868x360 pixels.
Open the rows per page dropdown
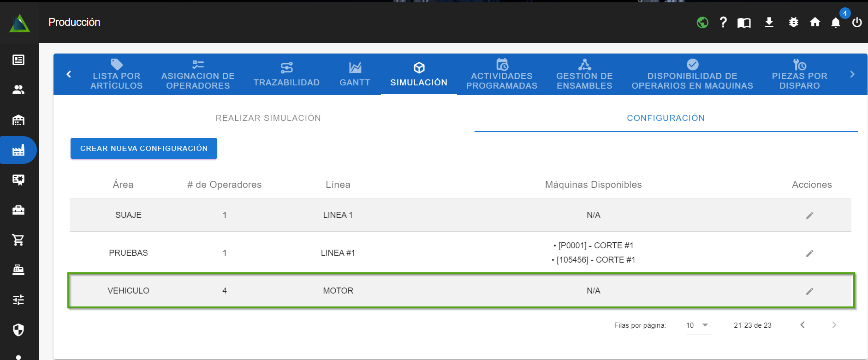(x=698, y=325)
